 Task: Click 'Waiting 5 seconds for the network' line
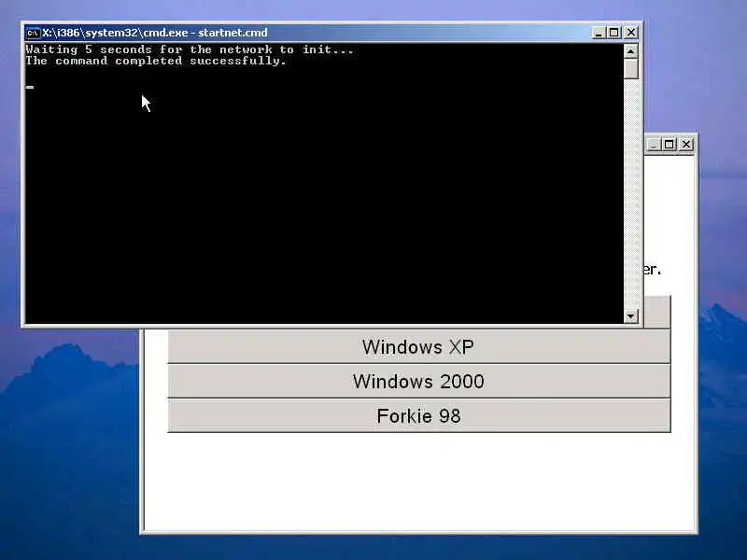(x=190, y=49)
